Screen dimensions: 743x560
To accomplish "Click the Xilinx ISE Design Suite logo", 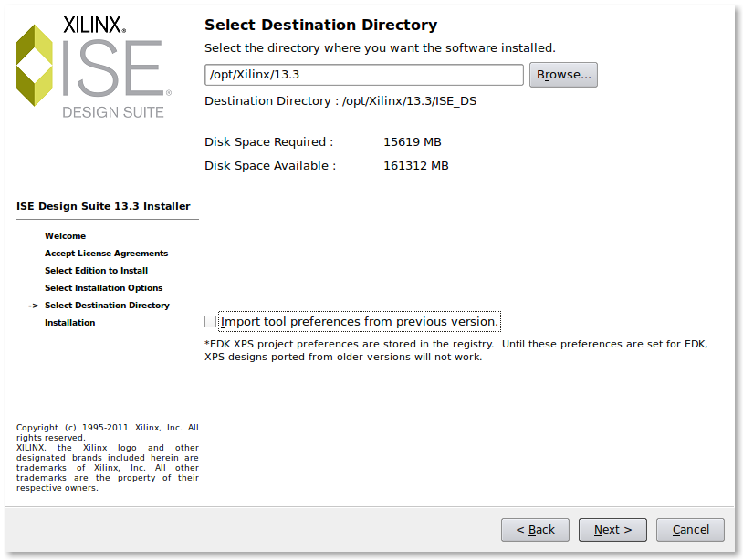I will pyautogui.click(x=94, y=67).
